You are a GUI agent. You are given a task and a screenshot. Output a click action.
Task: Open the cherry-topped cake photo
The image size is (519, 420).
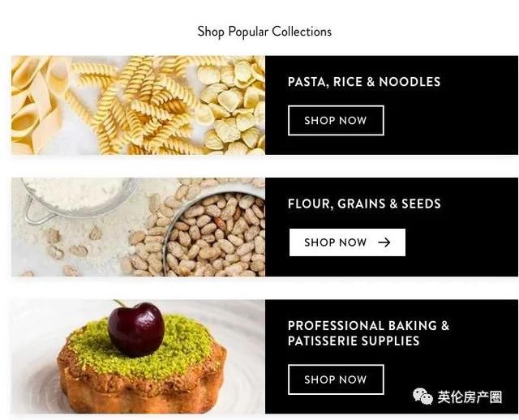click(x=138, y=357)
